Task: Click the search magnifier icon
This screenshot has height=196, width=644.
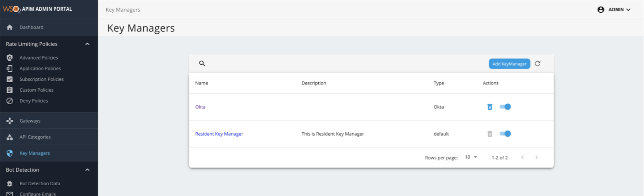Action: [202, 63]
